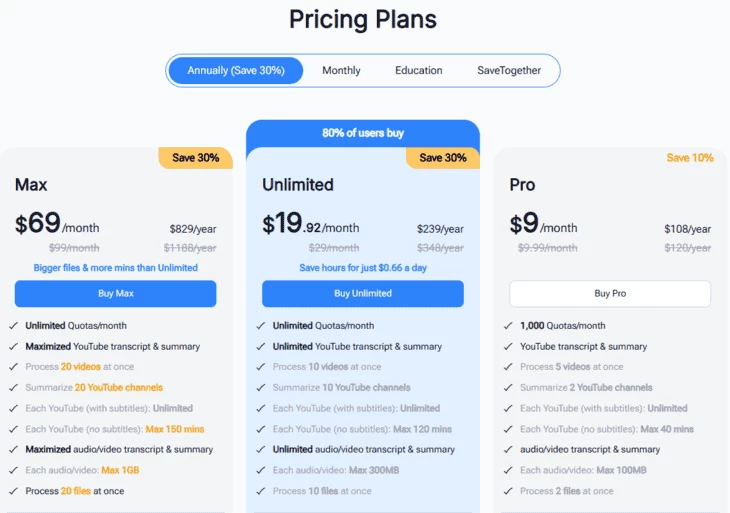Click checkmark beside Summarize 10 YouTube channels
This screenshot has height=513, width=730.
click(x=261, y=387)
